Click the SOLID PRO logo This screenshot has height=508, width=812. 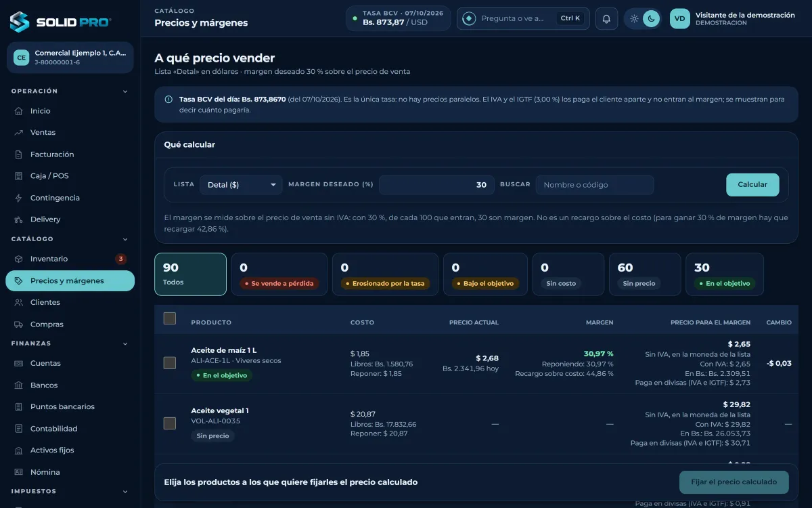pyautogui.click(x=61, y=22)
